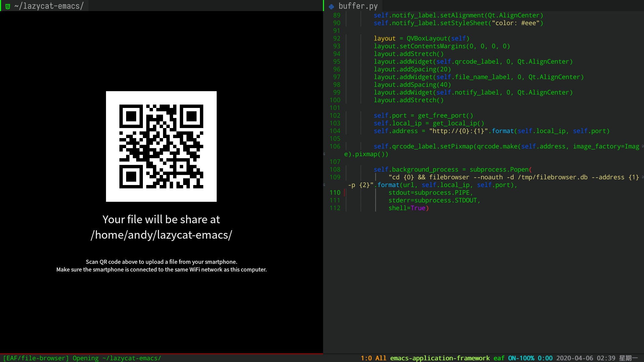This screenshot has height=362, width=644.
Task: Click the continuation fringe marker before 'e).pixmap()'
Action: 324,154
